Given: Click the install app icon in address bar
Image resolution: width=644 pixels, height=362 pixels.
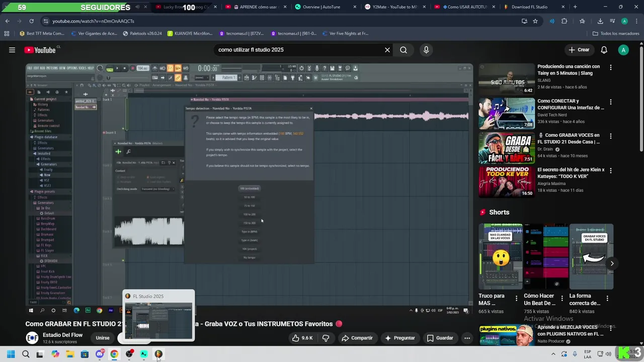Looking at the screenshot, I should click(524, 21).
